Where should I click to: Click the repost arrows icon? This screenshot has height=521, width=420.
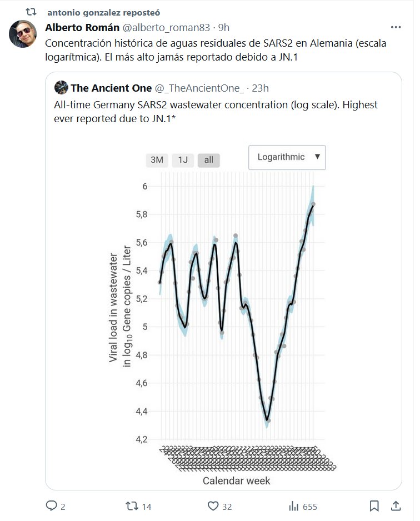click(132, 506)
